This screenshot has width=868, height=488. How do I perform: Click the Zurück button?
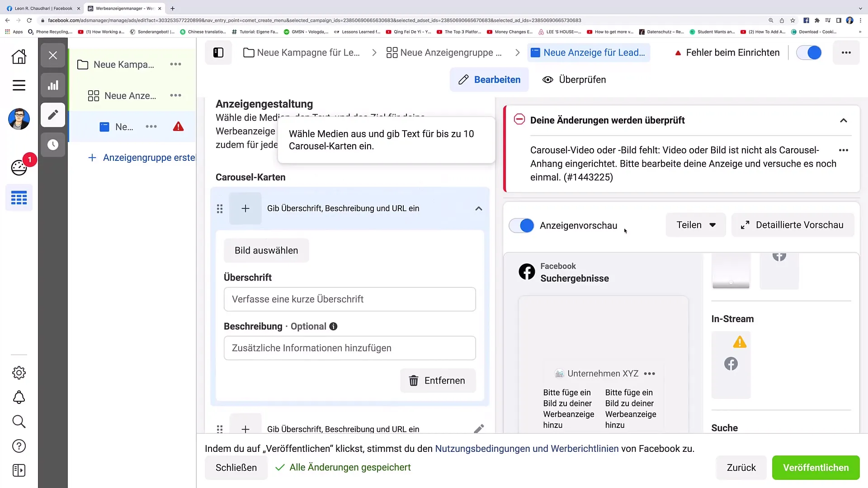741,468
